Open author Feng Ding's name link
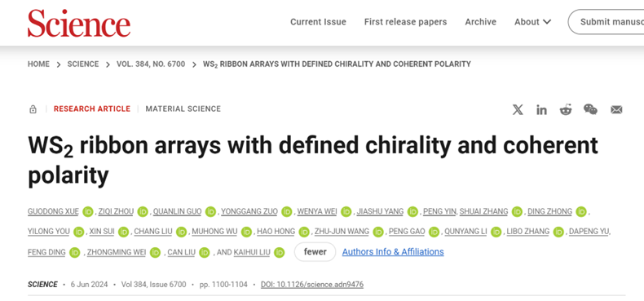This screenshot has height=301, width=644. (46, 252)
